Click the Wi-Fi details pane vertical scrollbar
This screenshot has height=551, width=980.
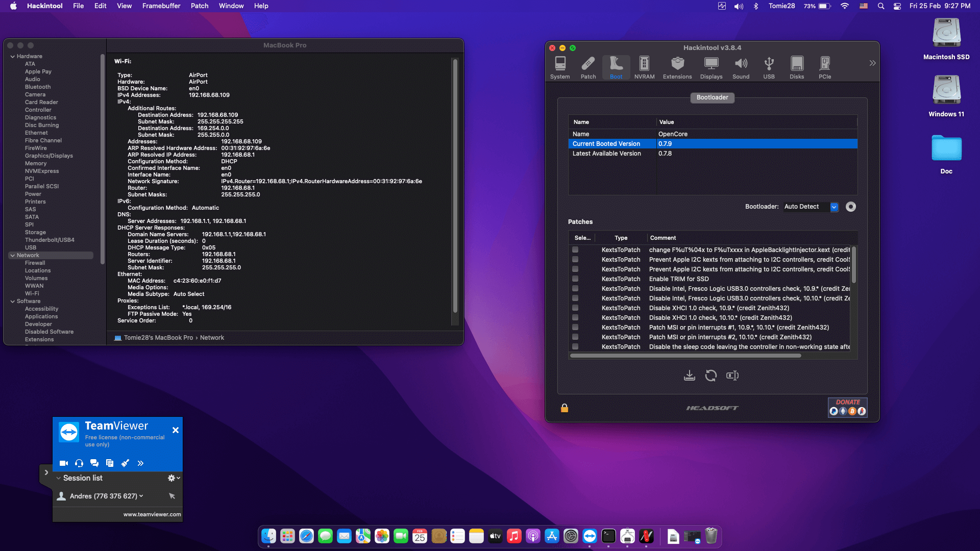455,186
